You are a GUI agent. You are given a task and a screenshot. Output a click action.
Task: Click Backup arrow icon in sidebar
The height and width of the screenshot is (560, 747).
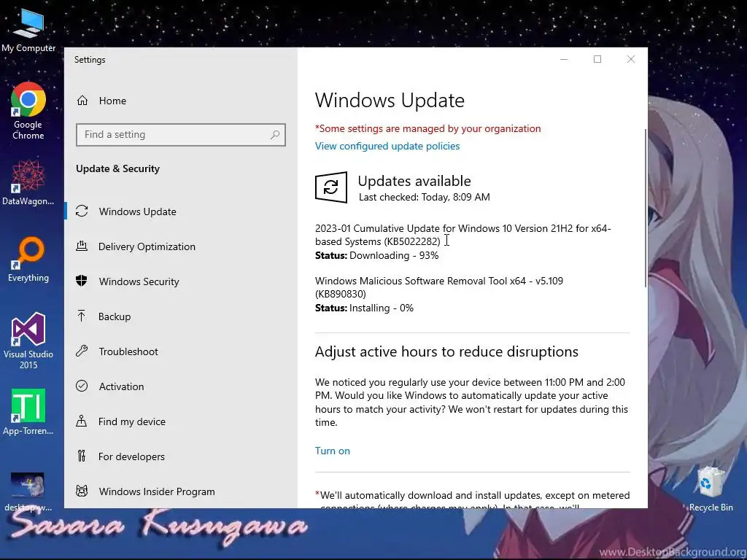click(x=82, y=316)
